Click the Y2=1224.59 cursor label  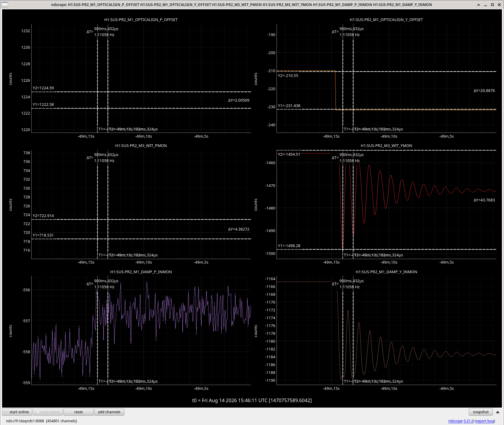click(43, 88)
